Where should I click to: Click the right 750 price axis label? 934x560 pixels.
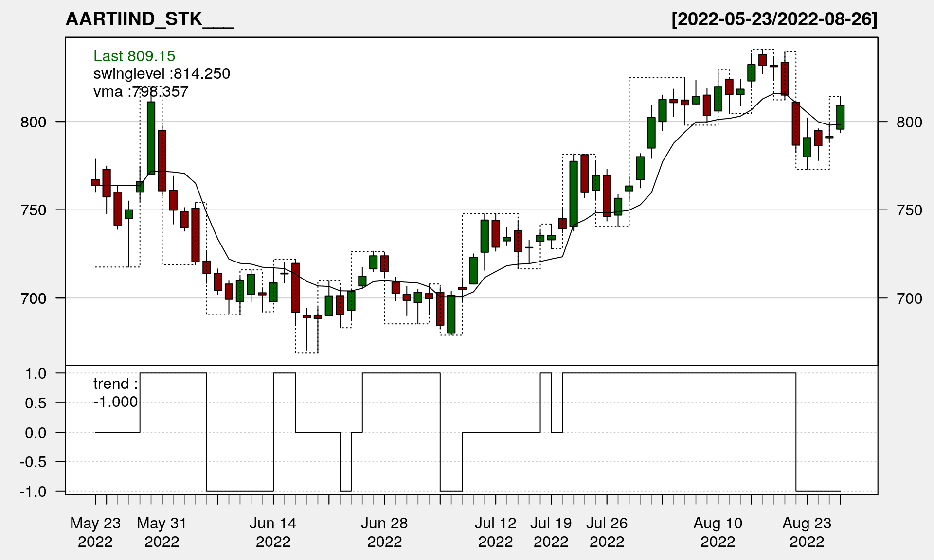(909, 210)
